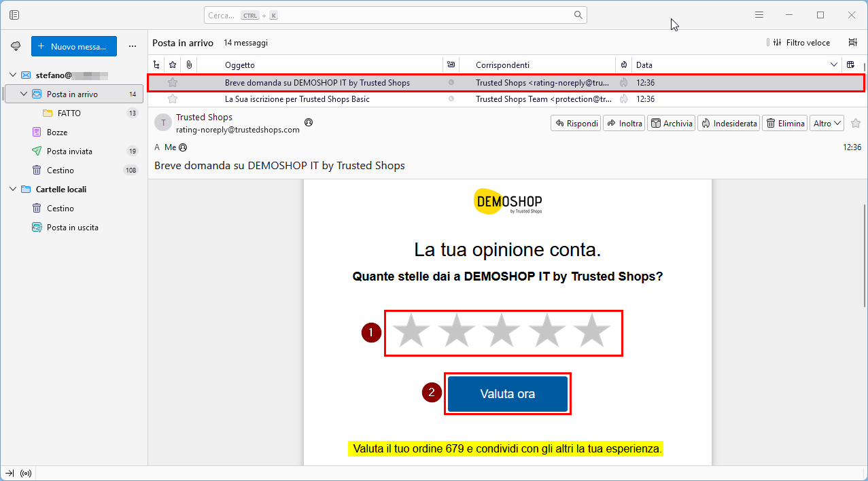Image resolution: width=868 pixels, height=481 pixels.
Task: Select the third rating star in email
Action: coord(502,331)
